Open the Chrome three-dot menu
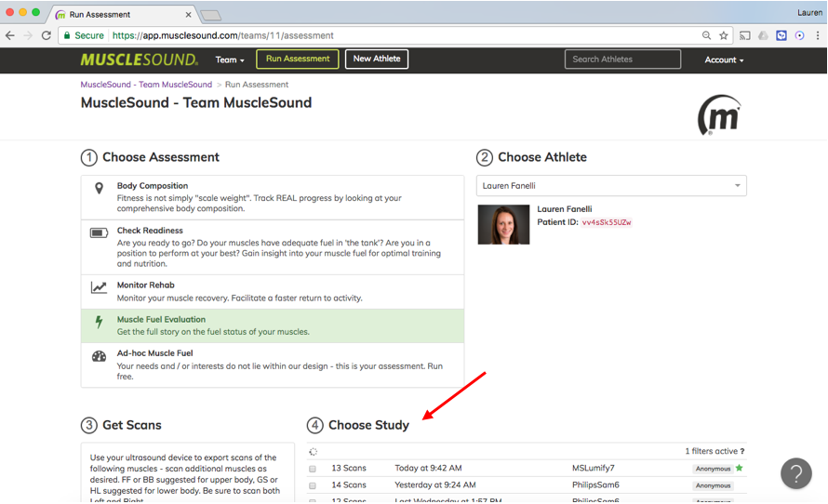Screen dimensions: 828x504 click(818, 35)
